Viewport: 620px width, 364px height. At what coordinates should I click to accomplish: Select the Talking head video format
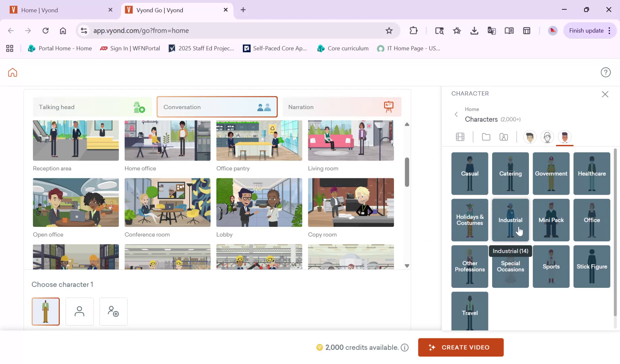click(x=92, y=107)
